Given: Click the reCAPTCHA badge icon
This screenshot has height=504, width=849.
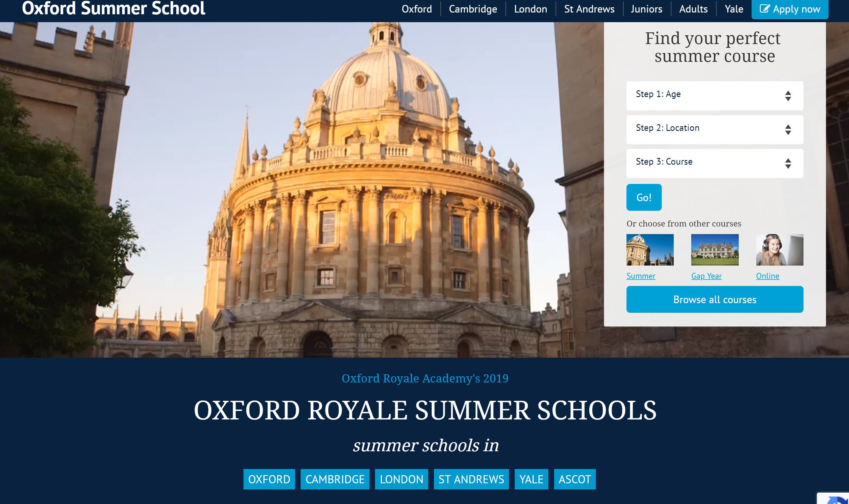Looking at the screenshot, I should (837, 499).
